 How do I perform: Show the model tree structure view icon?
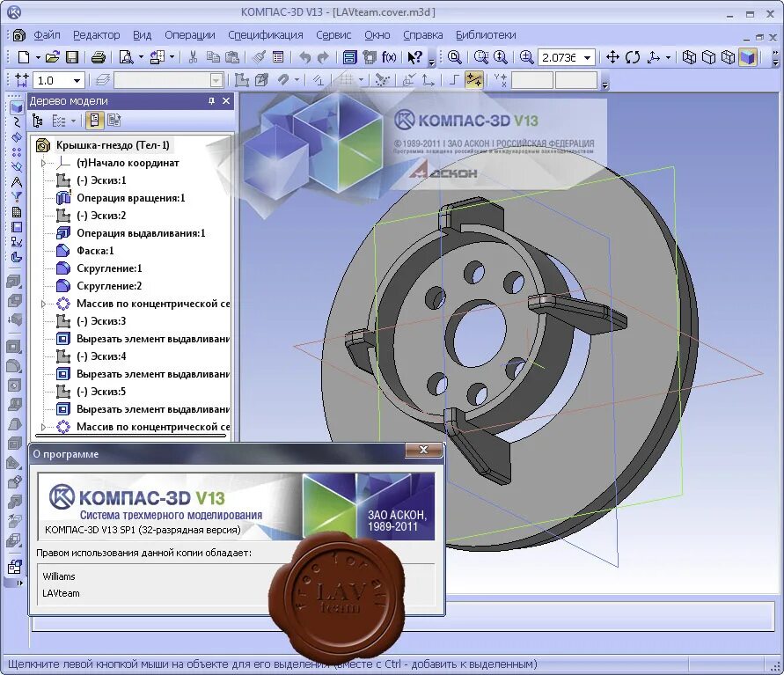pos(37,121)
